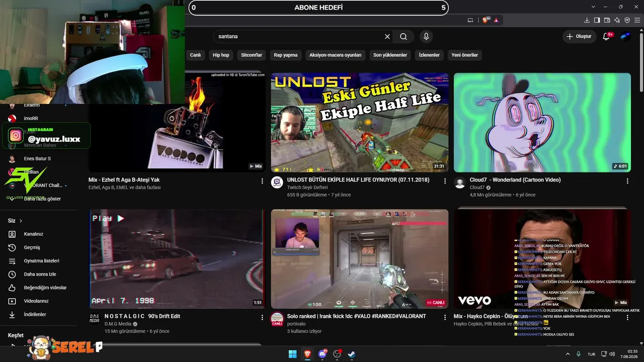Image resolution: width=644 pixels, height=362 pixels.
Task: Open the Solo ranked Valorant live thumbnail
Action: click(x=360, y=259)
